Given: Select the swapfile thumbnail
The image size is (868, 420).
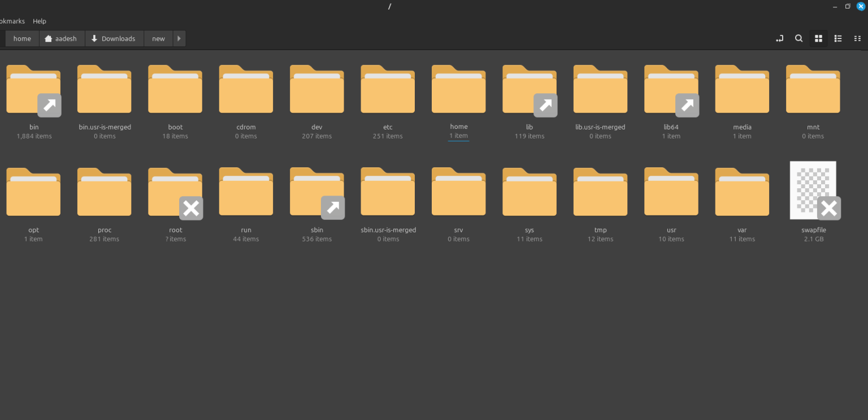Looking at the screenshot, I should [x=813, y=189].
